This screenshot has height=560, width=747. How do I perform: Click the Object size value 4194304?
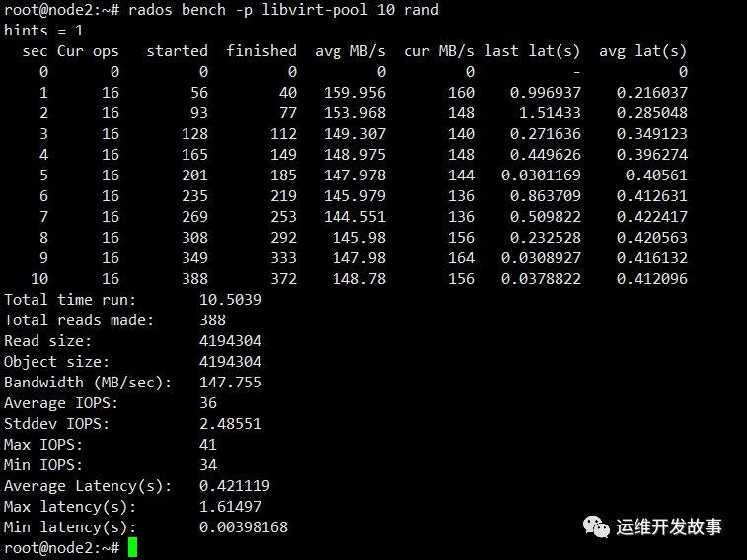[x=230, y=362]
